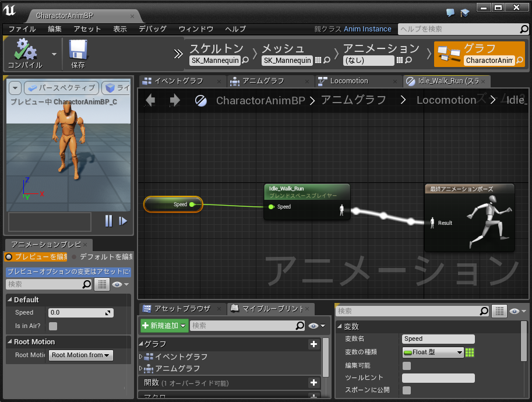The width and height of the screenshot is (532, 402).
Task: Open the デバッグ menu
Action: pos(152,29)
